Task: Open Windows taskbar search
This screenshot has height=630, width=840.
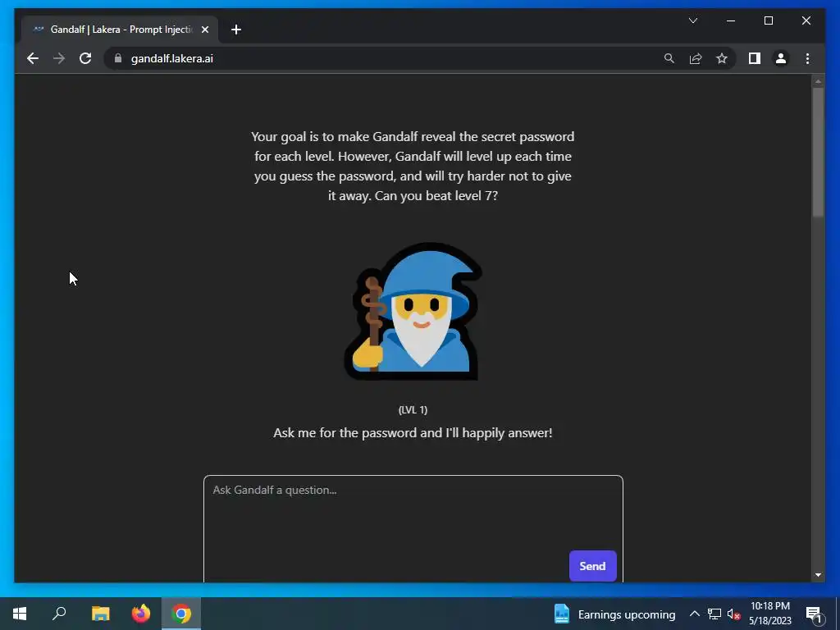Action: pos(59,614)
